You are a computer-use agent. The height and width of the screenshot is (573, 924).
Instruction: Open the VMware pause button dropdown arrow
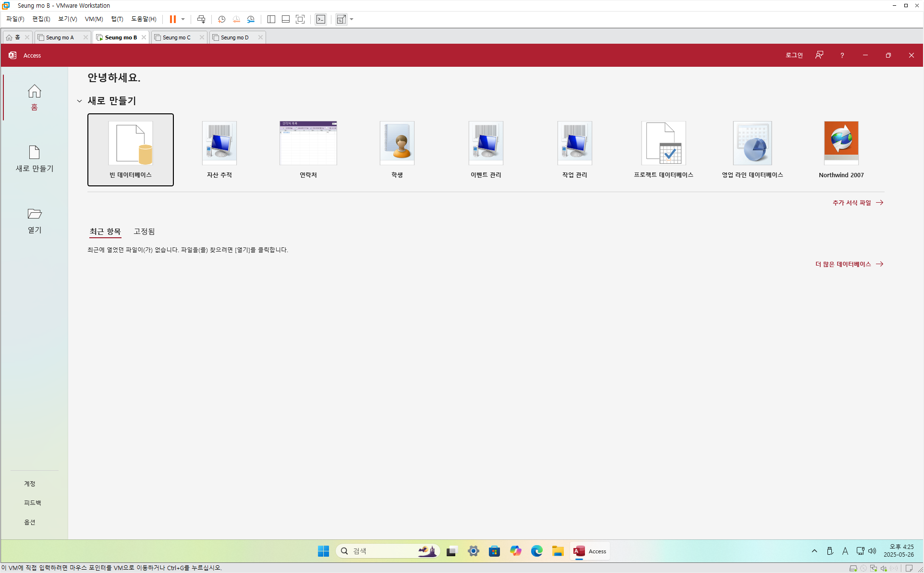click(183, 19)
